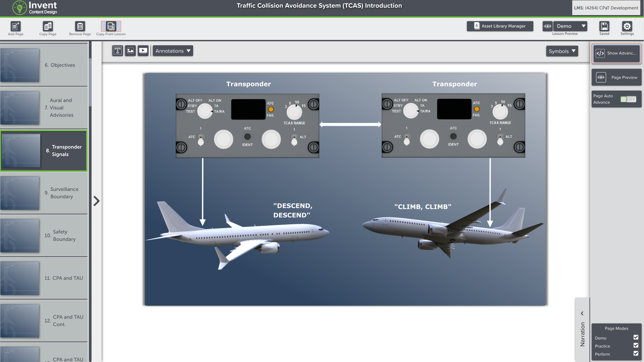This screenshot has width=644, height=362.
Task: Select page 7 Aural and Visual Advisories
Action: [44, 108]
